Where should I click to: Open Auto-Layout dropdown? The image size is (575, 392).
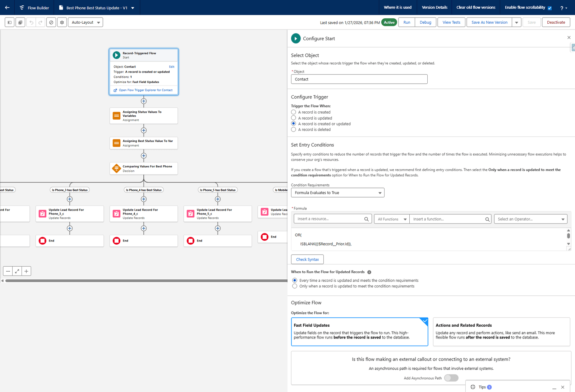86,22
